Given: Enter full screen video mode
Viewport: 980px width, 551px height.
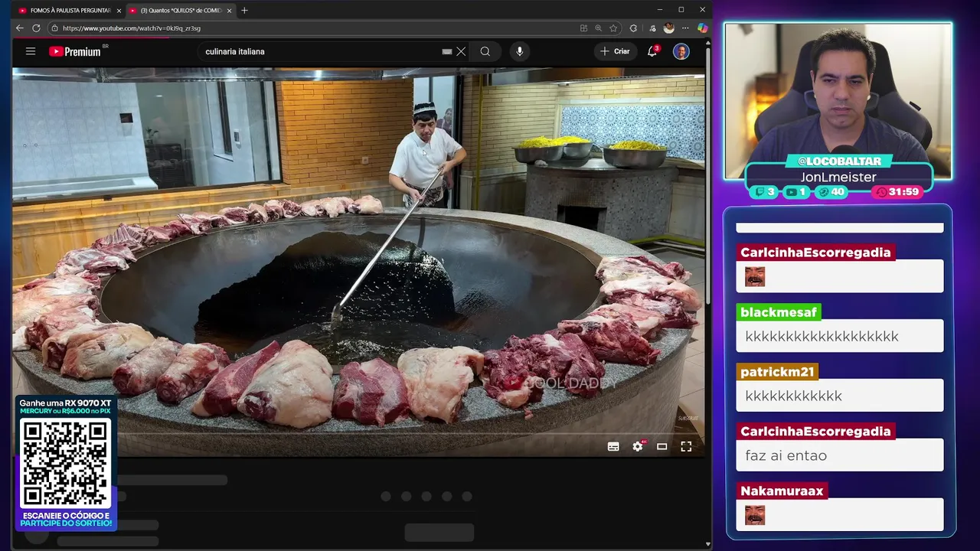Looking at the screenshot, I should tap(686, 447).
